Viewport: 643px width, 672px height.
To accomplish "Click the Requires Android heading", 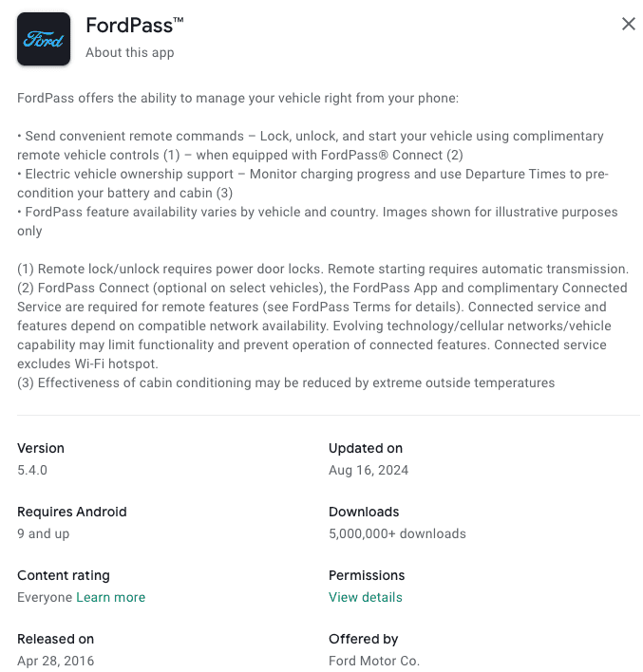I will pyautogui.click(x=72, y=512).
